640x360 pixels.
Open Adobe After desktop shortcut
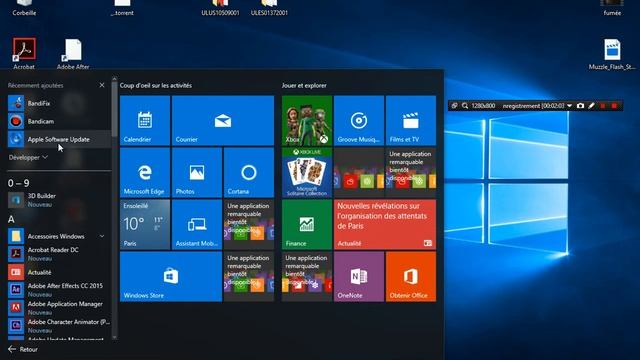point(73,53)
